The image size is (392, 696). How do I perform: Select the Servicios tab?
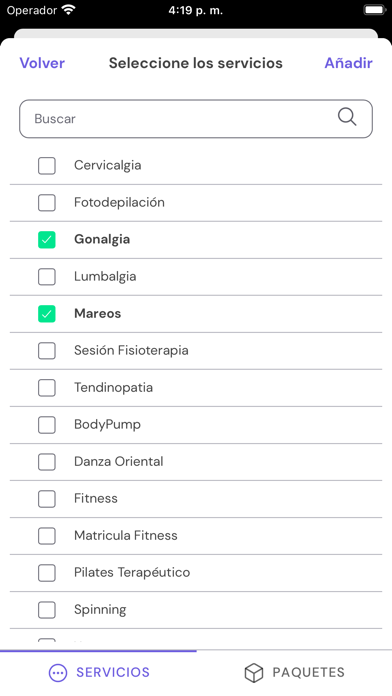(98, 673)
